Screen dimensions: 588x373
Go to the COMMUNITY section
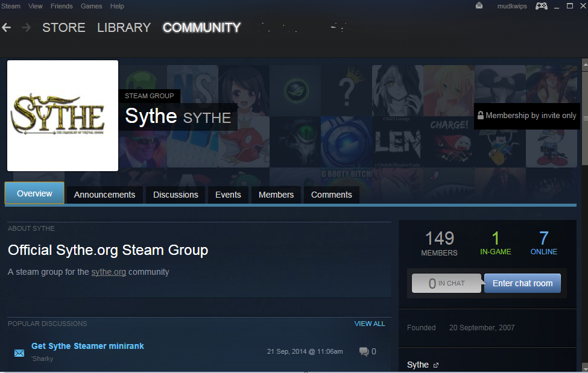[x=201, y=27]
